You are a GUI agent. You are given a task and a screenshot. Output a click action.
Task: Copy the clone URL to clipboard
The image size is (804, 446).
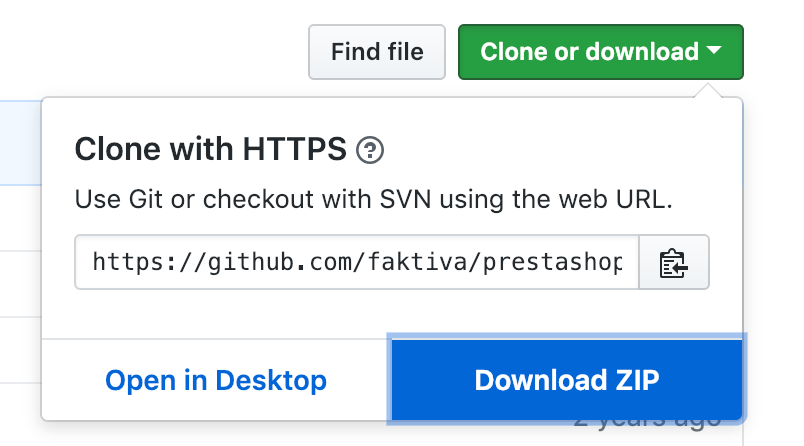tap(674, 262)
